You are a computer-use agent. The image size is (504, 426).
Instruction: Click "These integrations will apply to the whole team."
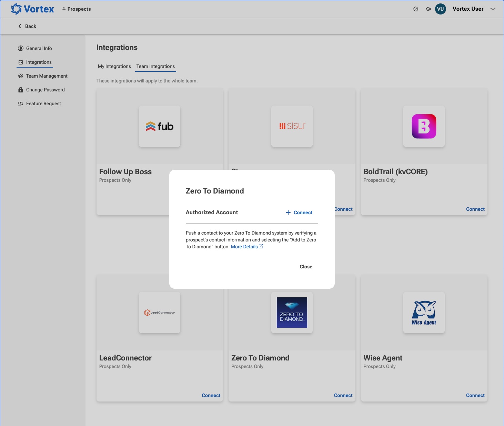click(x=147, y=81)
